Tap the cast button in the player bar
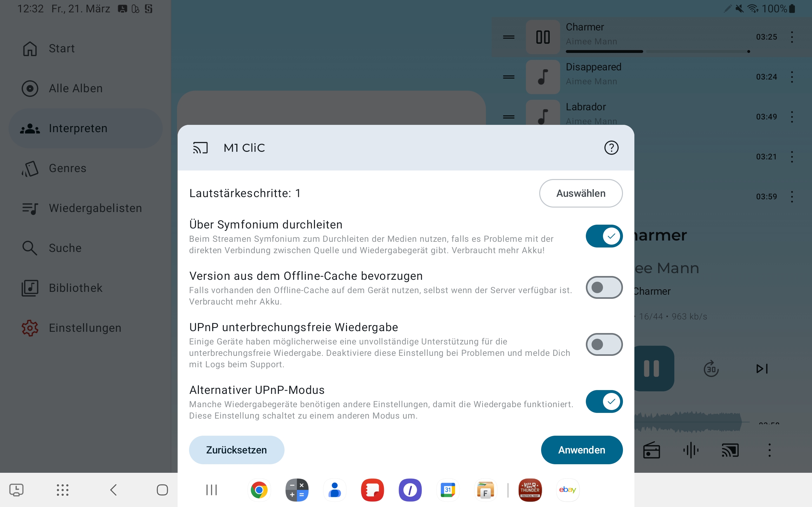812x507 pixels. point(730,450)
